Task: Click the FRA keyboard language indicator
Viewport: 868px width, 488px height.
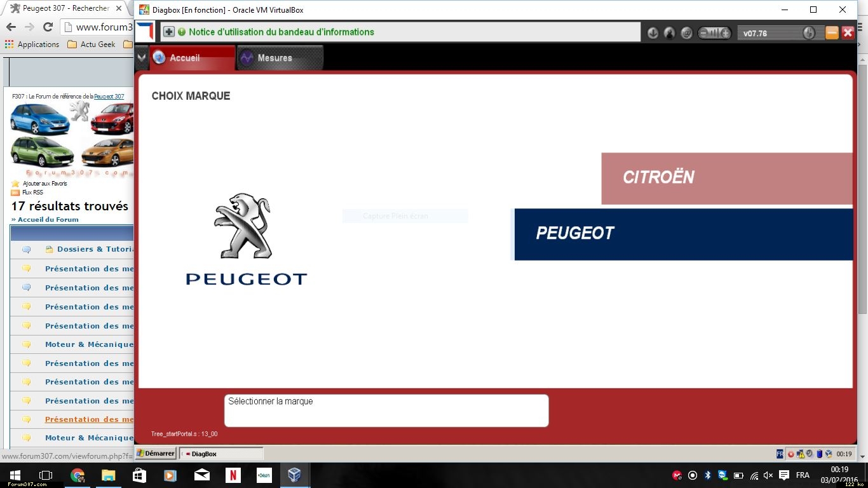Action: click(803, 475)
